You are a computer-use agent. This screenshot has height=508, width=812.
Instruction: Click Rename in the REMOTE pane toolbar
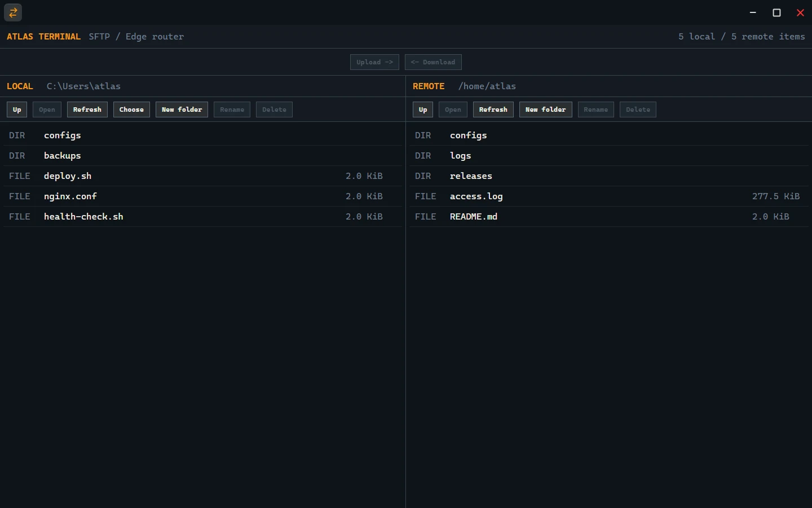[x=596, y=110]
